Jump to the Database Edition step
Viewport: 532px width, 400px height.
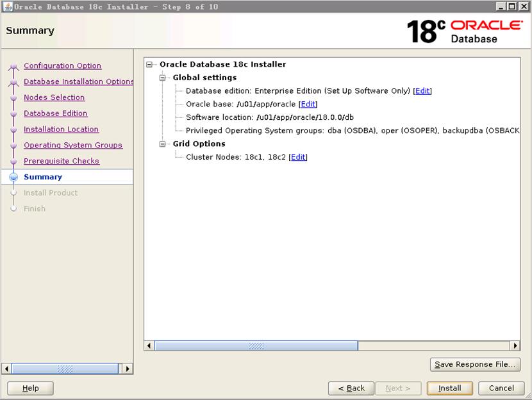56,113
